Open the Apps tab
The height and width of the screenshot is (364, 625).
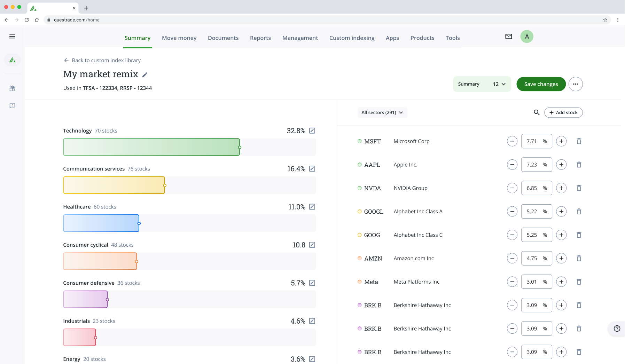click(392, 38)
